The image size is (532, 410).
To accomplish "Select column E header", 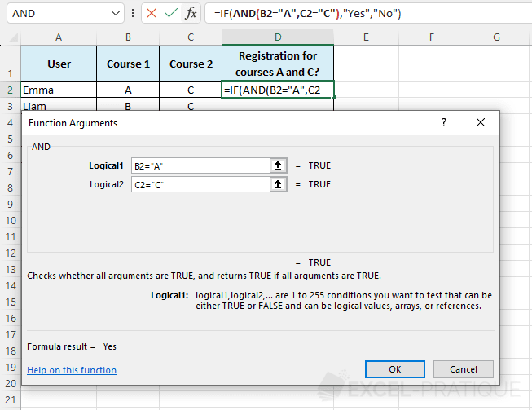I will [x=366, y=37].
